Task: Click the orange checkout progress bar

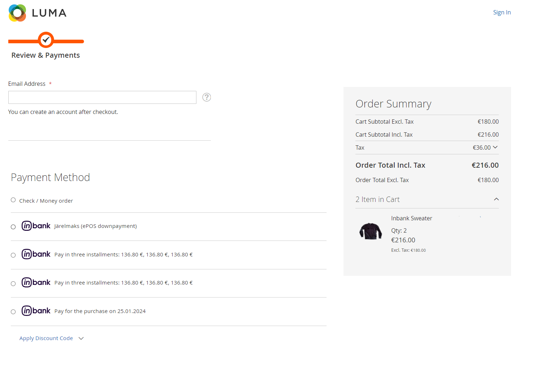Action: pos(68,41)
